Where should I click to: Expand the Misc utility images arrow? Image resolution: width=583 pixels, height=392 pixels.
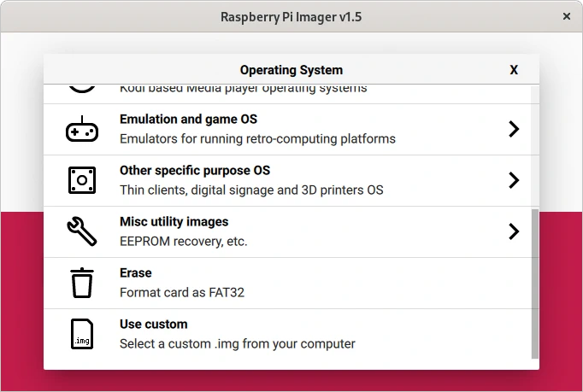pos(514,231)
